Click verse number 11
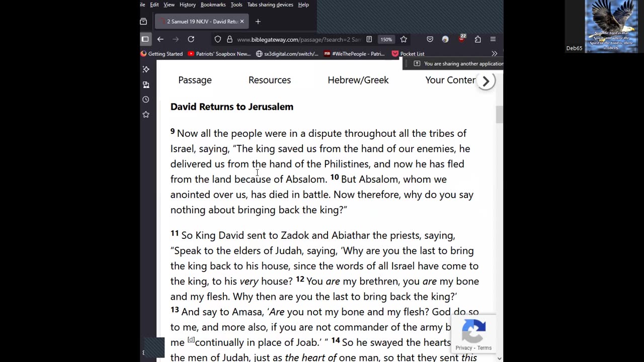Image resolution: width=644 pixels, height=362 pixels. tap(175, 233)
